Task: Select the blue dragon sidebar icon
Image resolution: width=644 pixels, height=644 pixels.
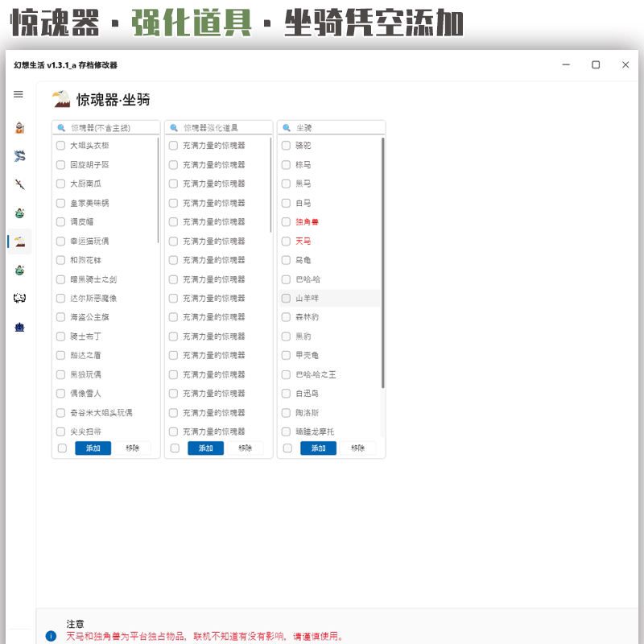Action: pos(19,156)
